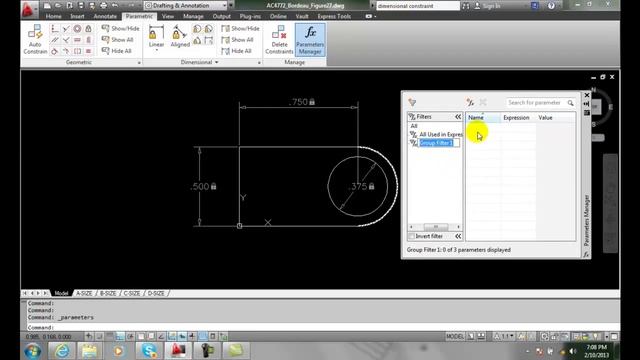Open Annotate ribbon tab

coord(105,16)
